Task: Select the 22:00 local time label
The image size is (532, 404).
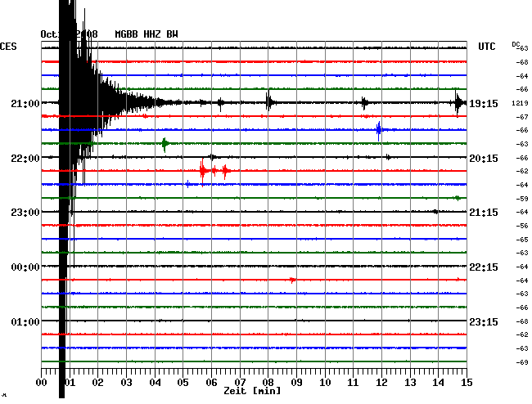Action: point(25,159)
